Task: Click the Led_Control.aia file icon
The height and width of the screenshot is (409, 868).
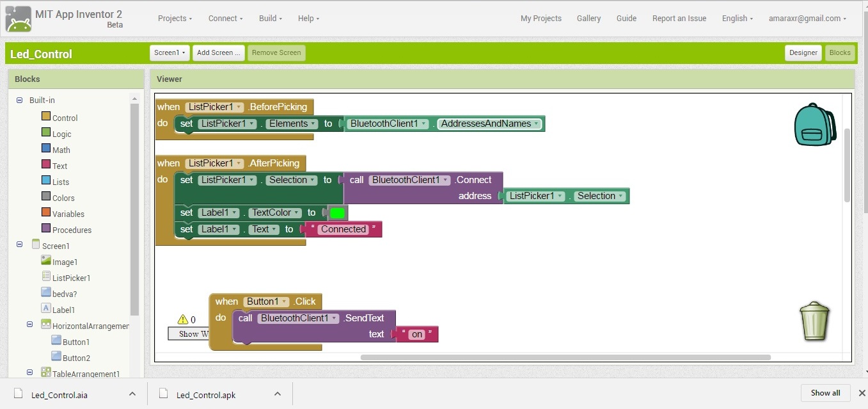Action: 19,394
